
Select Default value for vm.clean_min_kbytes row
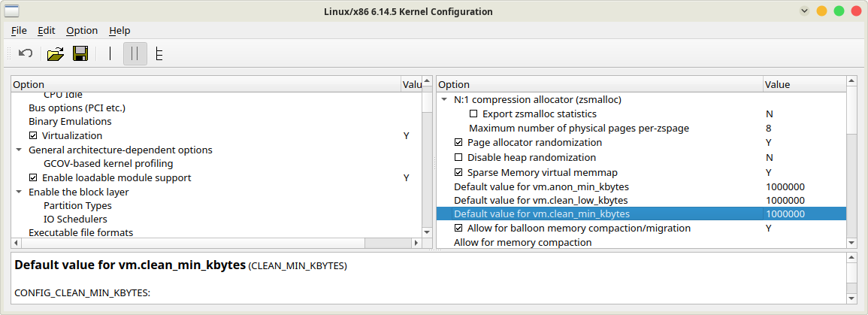click(641, 214)
